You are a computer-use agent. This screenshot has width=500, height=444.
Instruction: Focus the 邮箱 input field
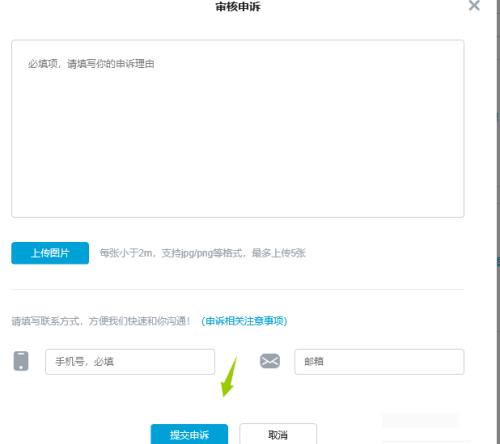point(379,362)
